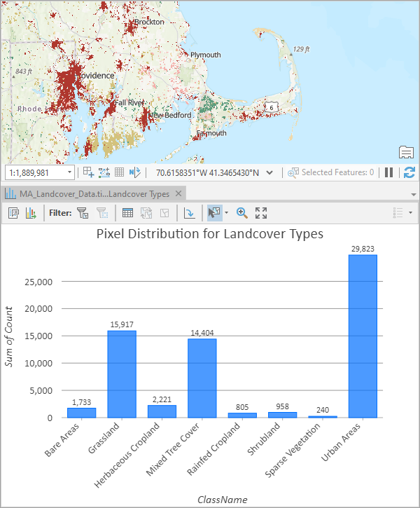Refresh the map view

[409, 172]
